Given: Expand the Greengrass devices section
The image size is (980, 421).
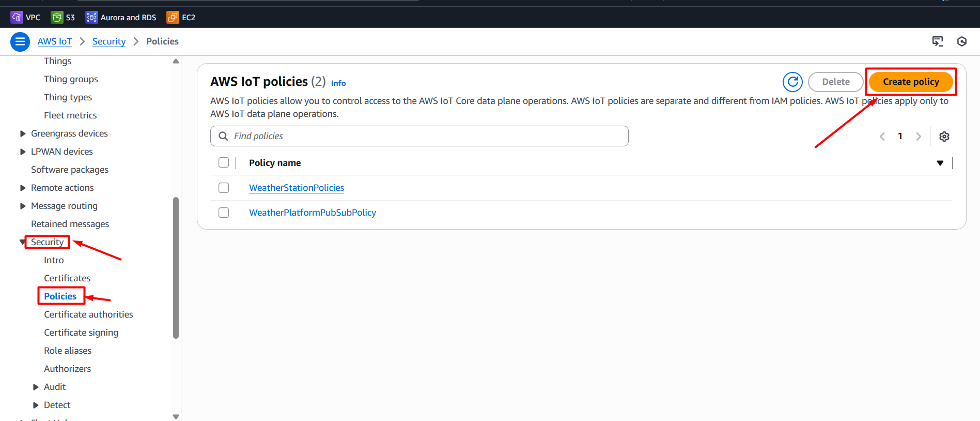Looking at the screenshot, I should click(23, 133).
